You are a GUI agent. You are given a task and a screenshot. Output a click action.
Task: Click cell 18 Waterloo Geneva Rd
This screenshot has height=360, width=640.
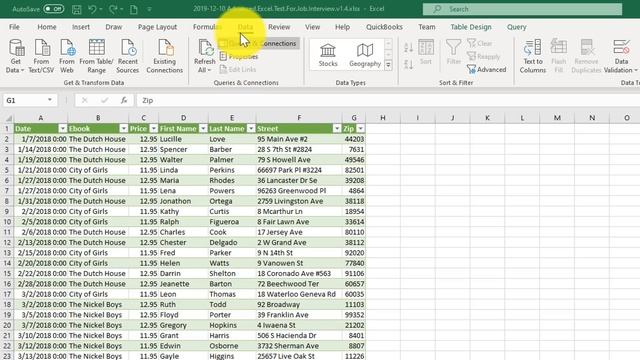click(x=299, y=294)
